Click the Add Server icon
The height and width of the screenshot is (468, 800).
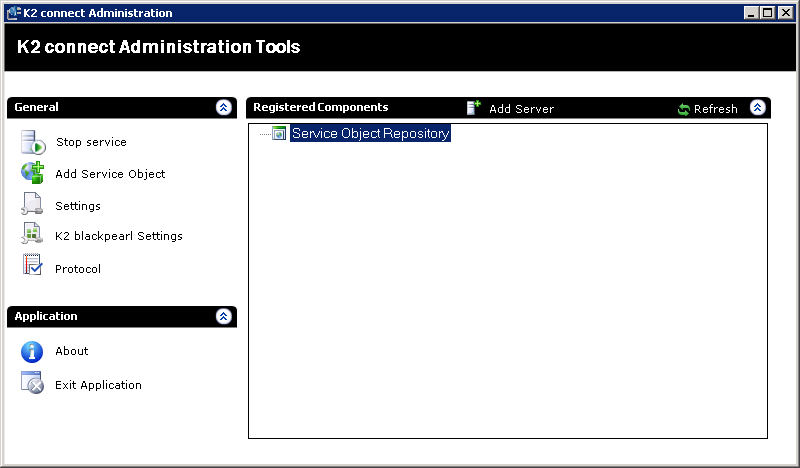coord(473,108)
